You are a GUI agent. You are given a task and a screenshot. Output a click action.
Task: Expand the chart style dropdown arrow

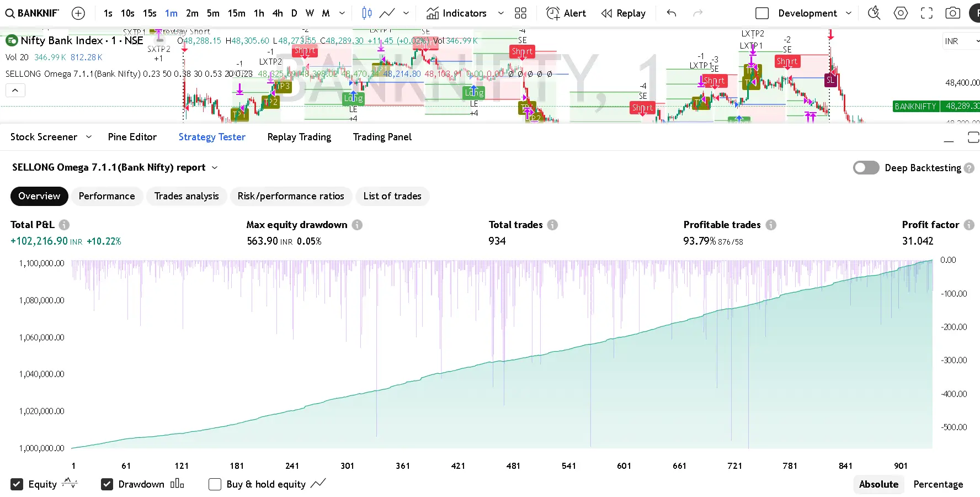click(x=406, y=13)
